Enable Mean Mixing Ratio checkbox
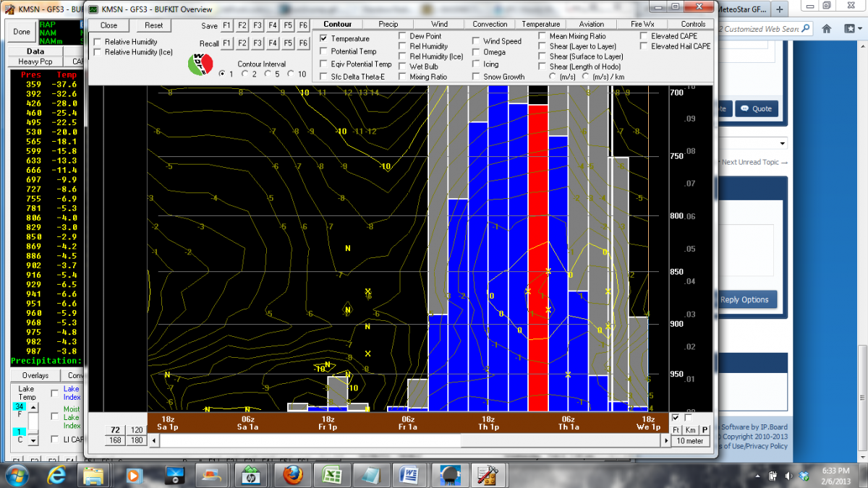 click(x=542, y=35)
